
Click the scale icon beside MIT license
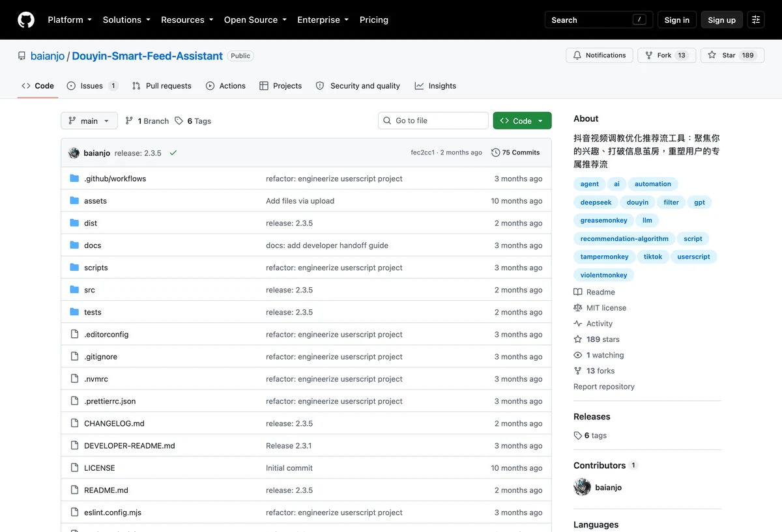tap(578, 308)
